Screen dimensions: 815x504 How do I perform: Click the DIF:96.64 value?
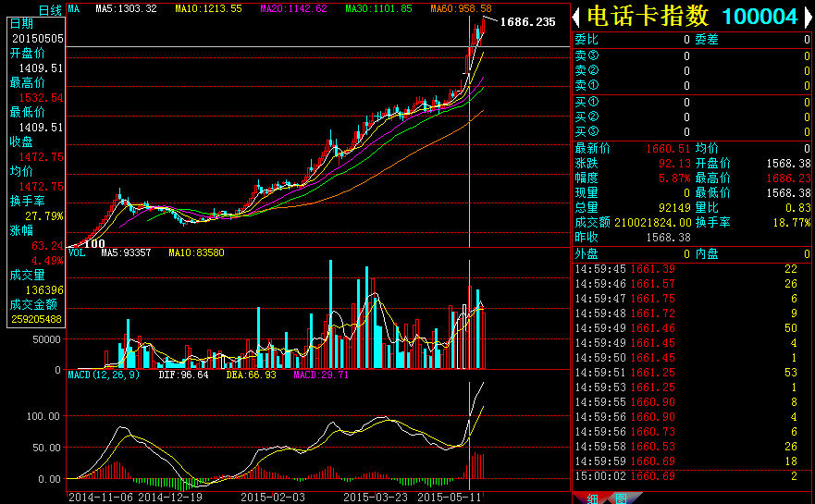point(183,375)
